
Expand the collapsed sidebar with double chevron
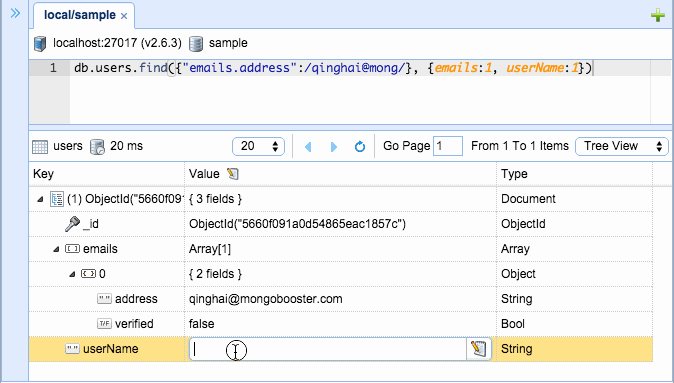15,13
